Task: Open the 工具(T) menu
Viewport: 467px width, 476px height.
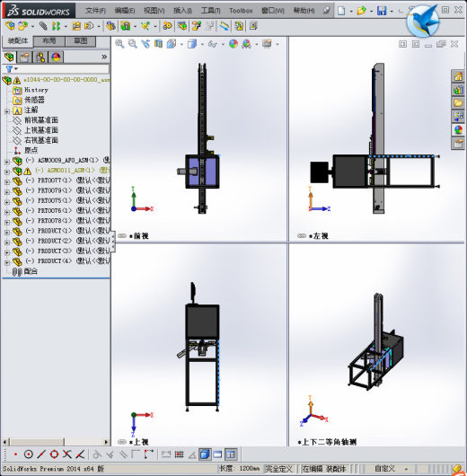Action: [211, 11]
